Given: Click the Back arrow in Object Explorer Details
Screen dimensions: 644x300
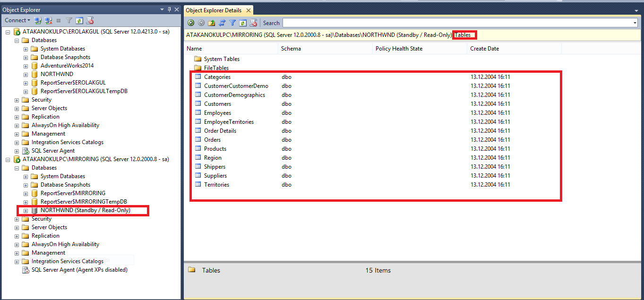Looking at the screenshot, I should tap(191, 23).
